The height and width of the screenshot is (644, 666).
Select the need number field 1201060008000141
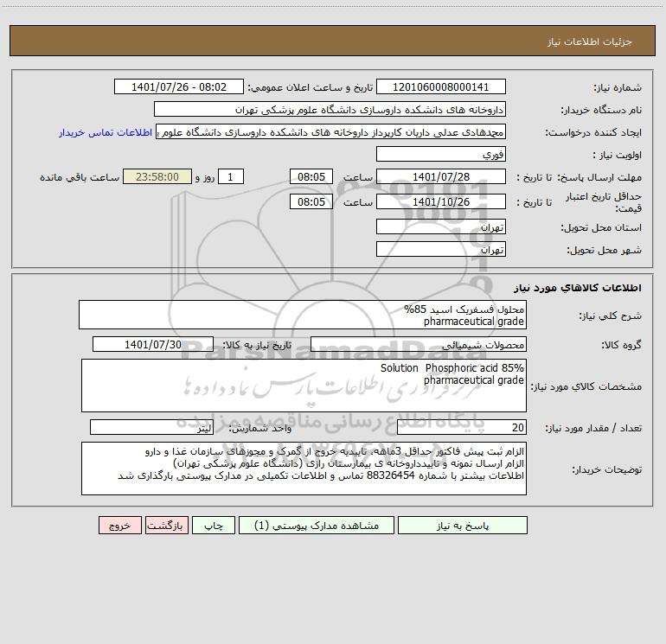tap(441, 86)
